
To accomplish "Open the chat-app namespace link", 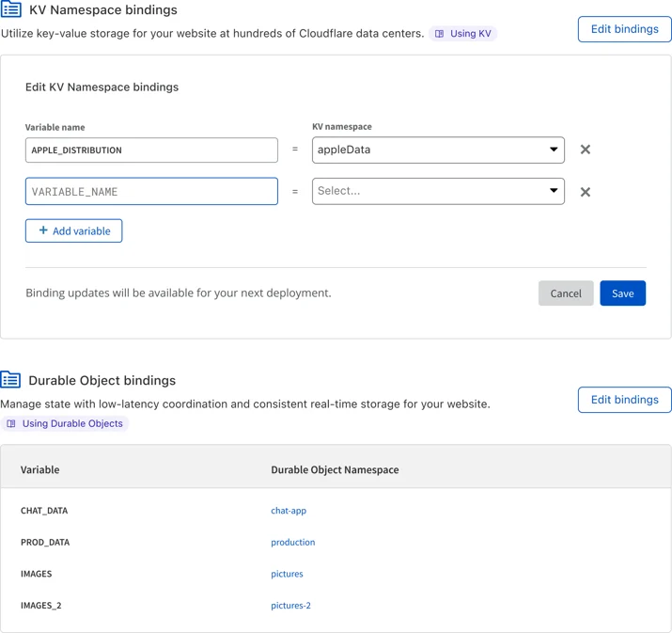I will (x=289, y=511).
